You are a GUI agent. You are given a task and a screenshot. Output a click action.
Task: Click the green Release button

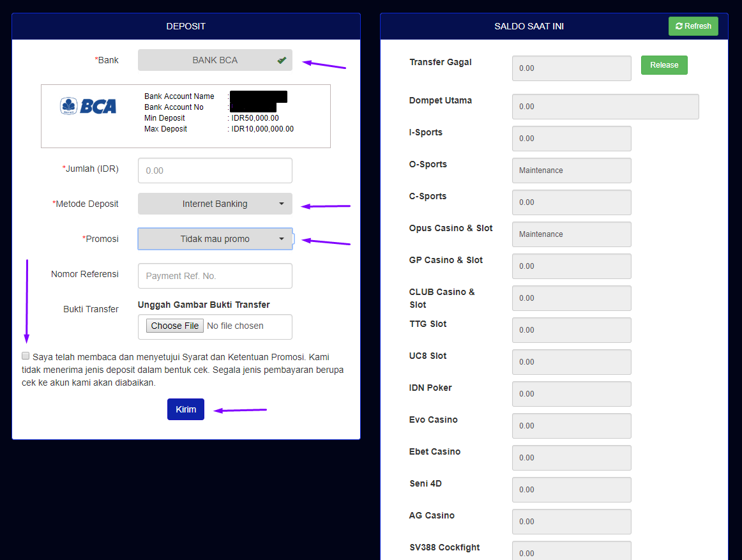(664, 65)
